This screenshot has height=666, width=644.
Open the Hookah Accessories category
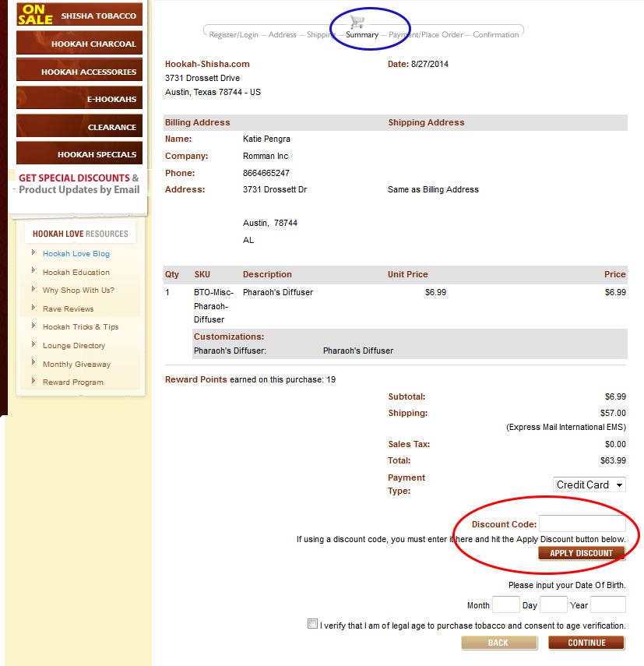tap(79, 70)
